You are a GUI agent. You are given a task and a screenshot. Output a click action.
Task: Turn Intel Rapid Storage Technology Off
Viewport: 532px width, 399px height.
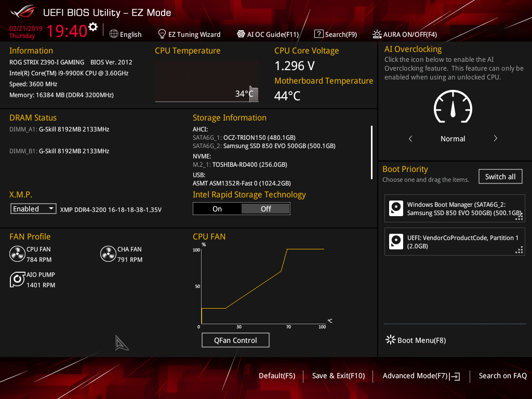point(265,209)
